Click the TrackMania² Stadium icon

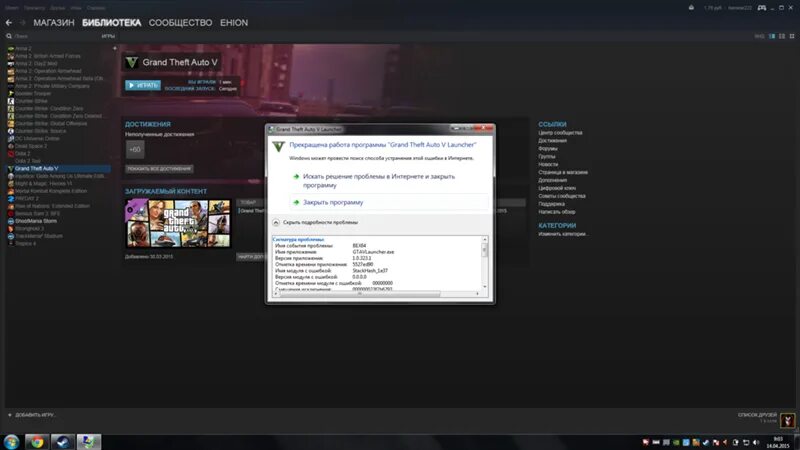coord(11,236)
